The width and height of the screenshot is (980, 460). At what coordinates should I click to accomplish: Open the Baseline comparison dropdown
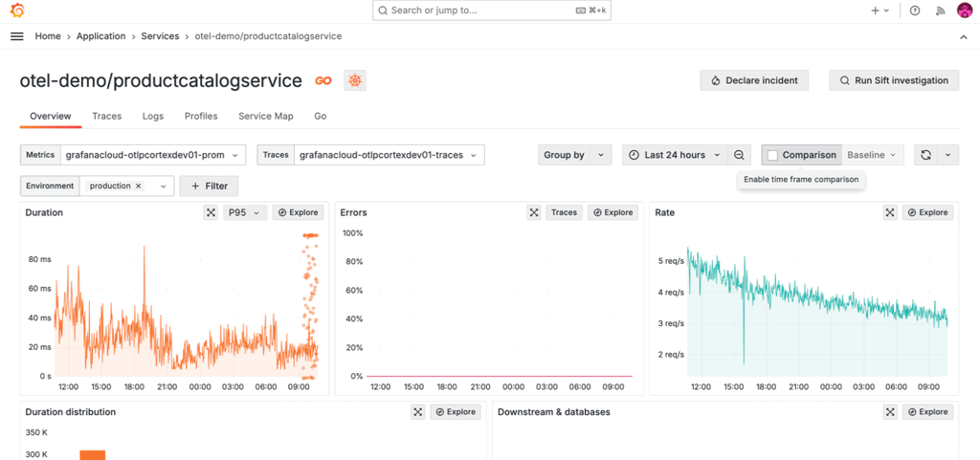(872, 155)
